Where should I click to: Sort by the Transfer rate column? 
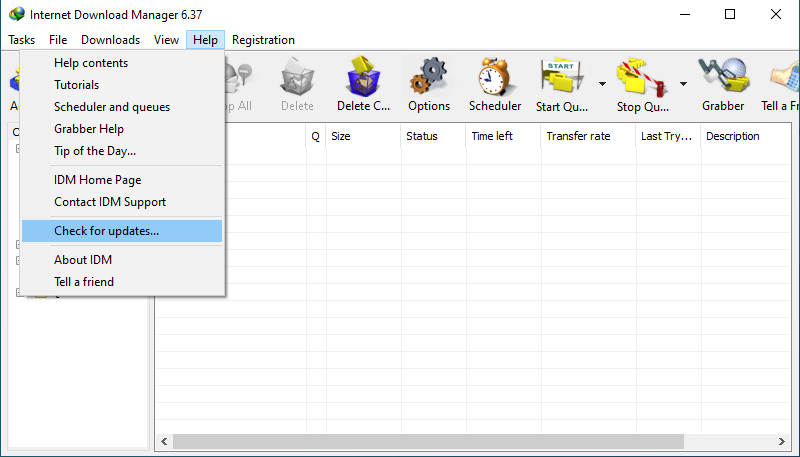tap(588, 136)
